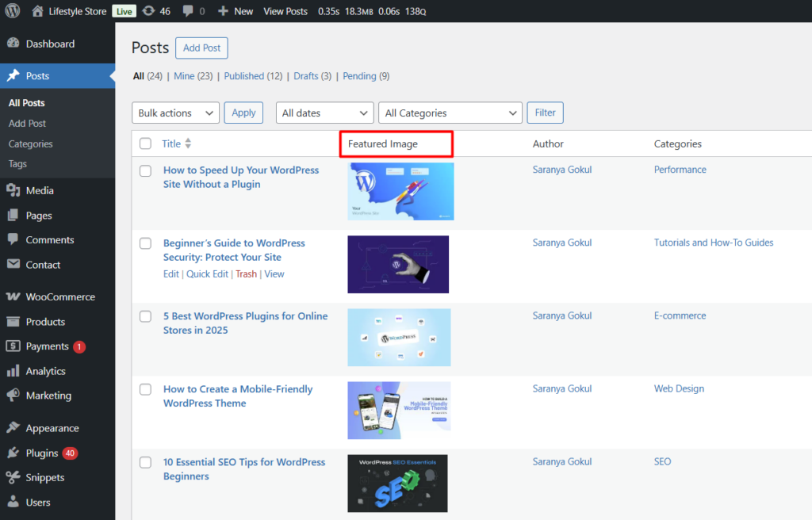812x520 pixels.
Task: Click the updates icon showing 46
Action: pos(148,11)
